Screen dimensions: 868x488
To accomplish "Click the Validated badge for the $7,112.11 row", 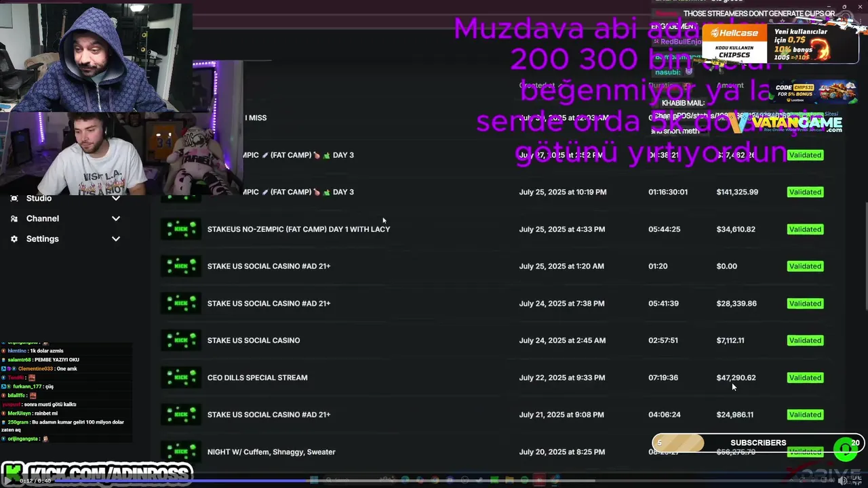I will [805, 340].
